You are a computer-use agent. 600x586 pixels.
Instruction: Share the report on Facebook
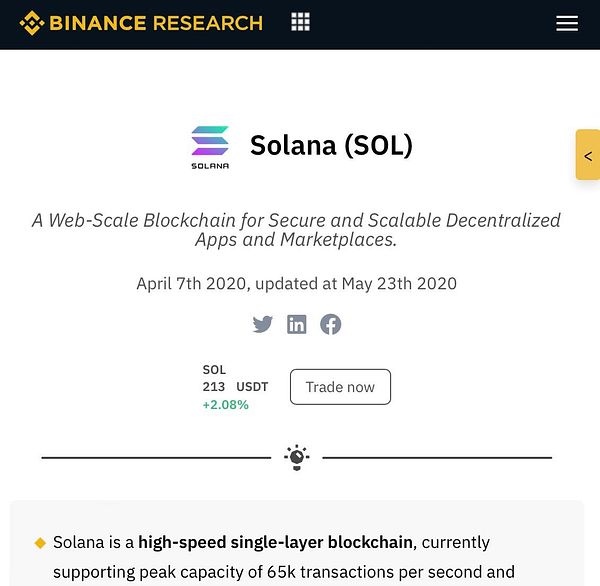pyautogui.click(x=331, y=324)
